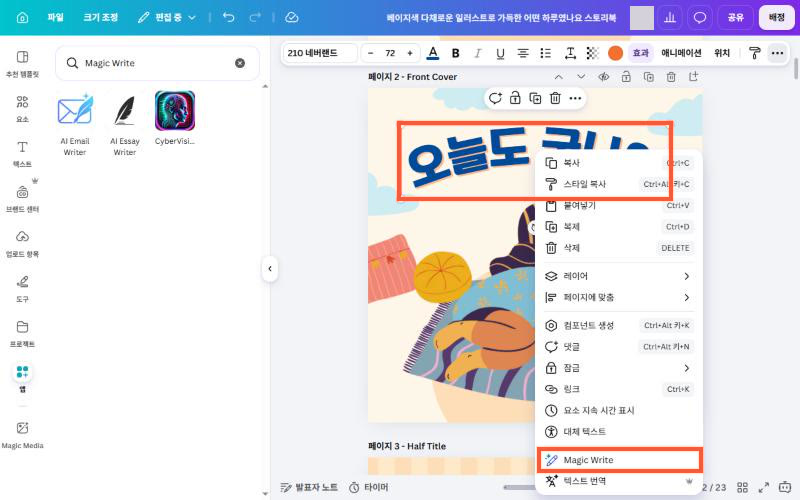
Task: Toggle bullet list formatting
Action: coord(545,53)
